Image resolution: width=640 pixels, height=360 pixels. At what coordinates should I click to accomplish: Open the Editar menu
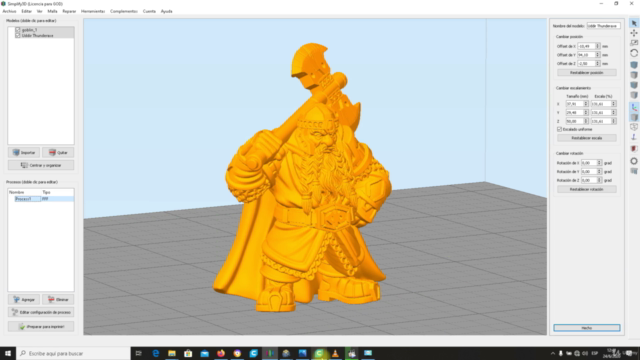(27, 11)
